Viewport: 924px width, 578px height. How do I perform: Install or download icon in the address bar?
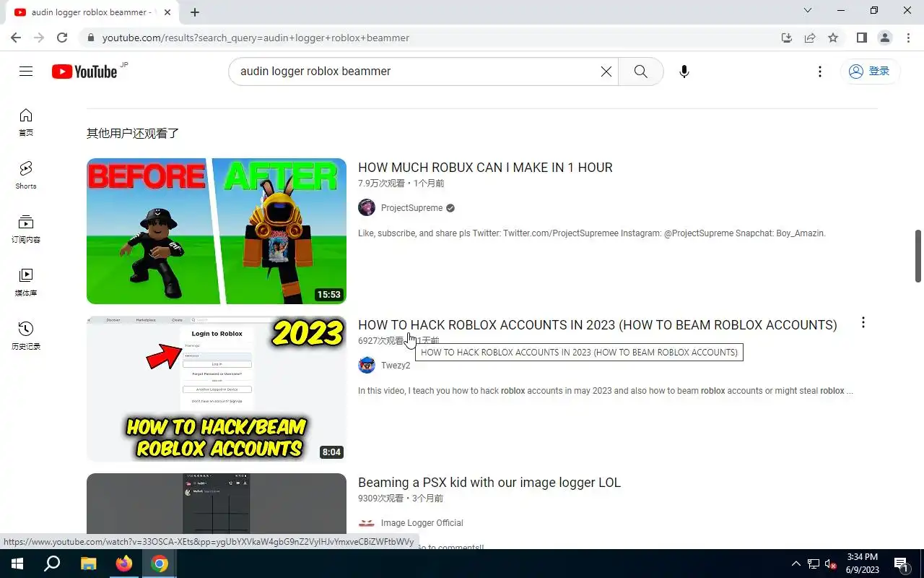click(787, 38)
